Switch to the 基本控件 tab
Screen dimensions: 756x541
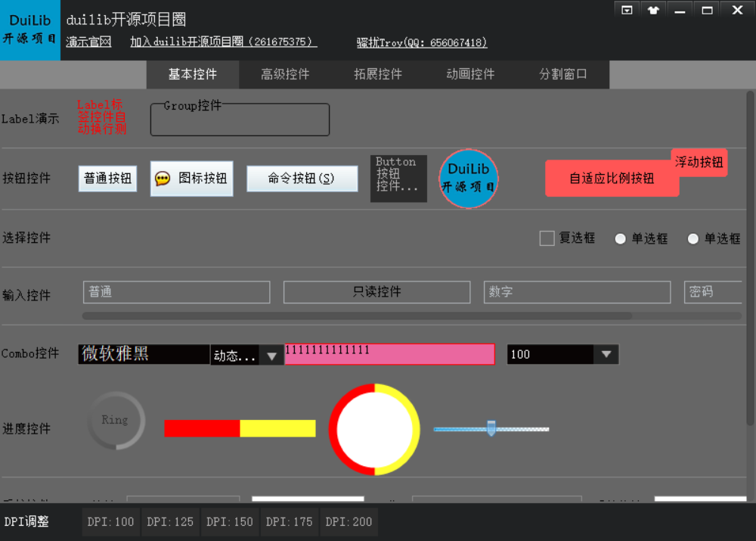click(x=192, y=74)
